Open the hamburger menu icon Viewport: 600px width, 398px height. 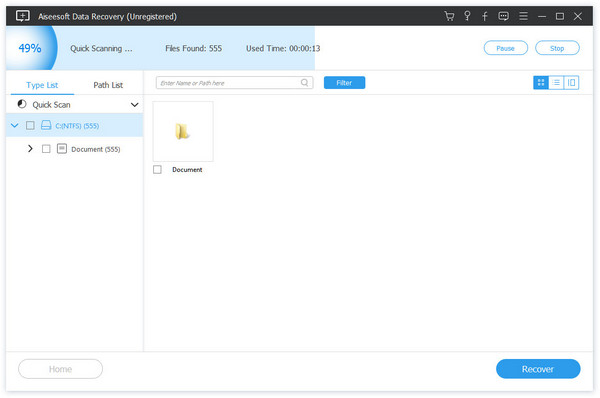click(523, 16)
